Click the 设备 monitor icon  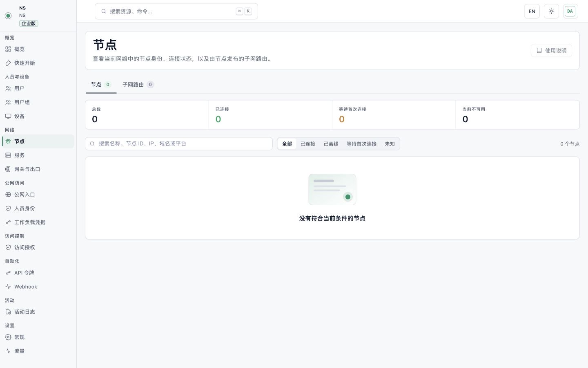click(8, 116)
